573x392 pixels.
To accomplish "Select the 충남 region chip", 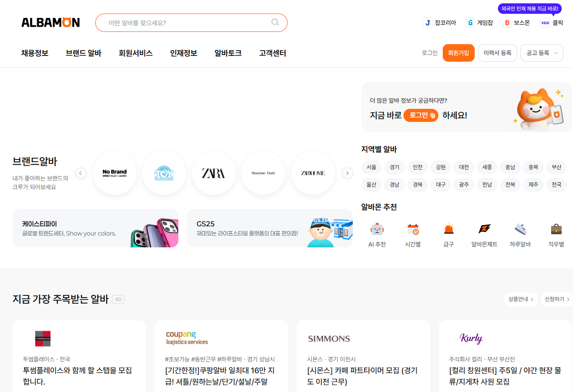I will [x=510, y=167].
